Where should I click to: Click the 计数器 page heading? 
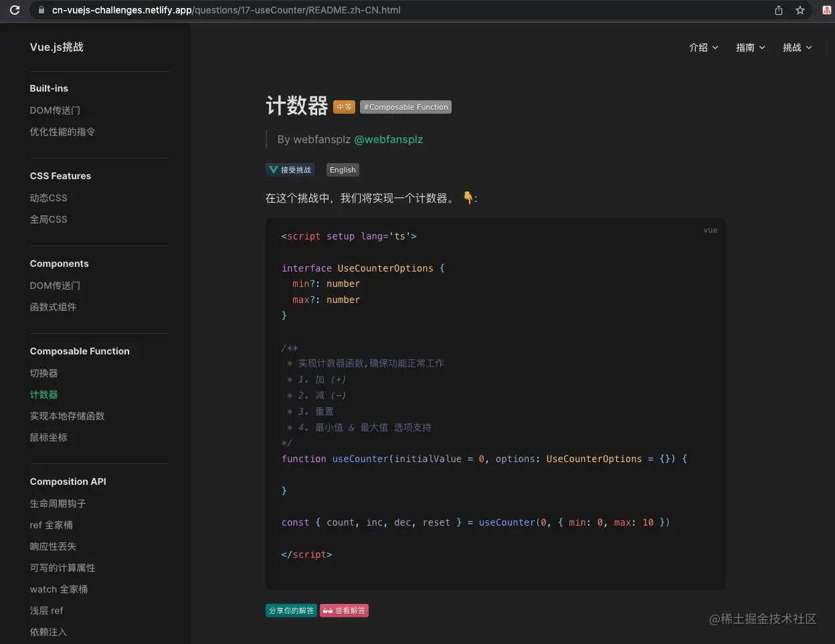(297, 106)
